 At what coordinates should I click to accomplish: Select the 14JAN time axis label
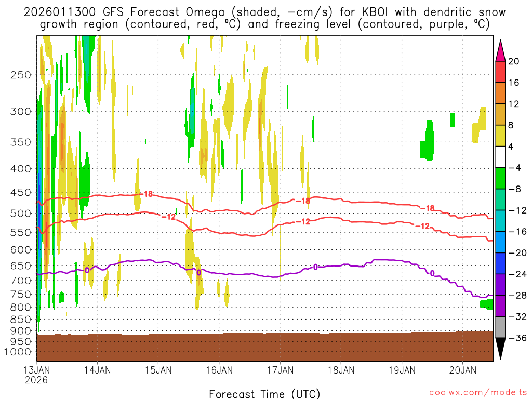(97, 370)
